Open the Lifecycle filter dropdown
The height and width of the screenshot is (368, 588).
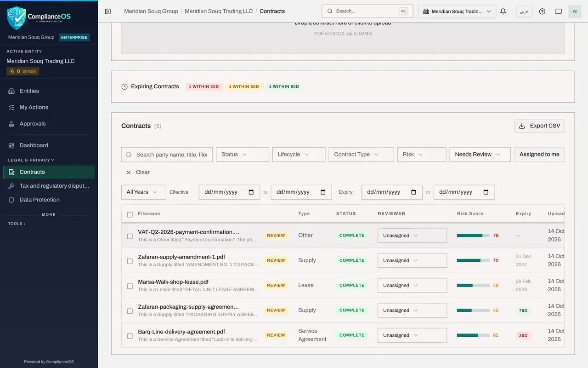(x=299, y=155)
